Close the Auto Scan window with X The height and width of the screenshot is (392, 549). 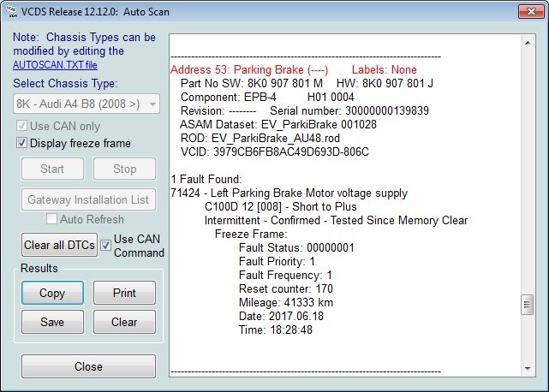[x=531, y=11]
